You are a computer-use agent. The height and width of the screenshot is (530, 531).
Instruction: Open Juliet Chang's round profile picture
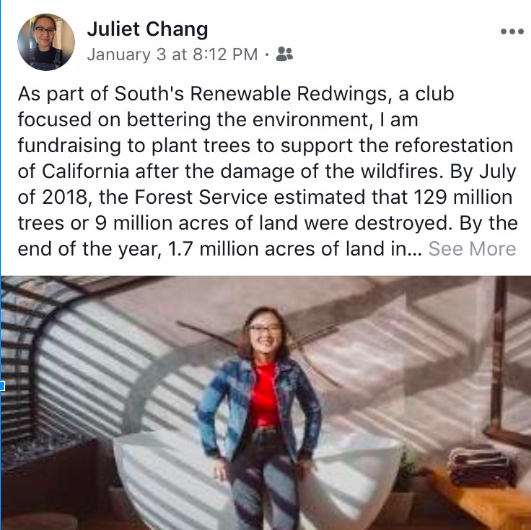coord(46,42)
